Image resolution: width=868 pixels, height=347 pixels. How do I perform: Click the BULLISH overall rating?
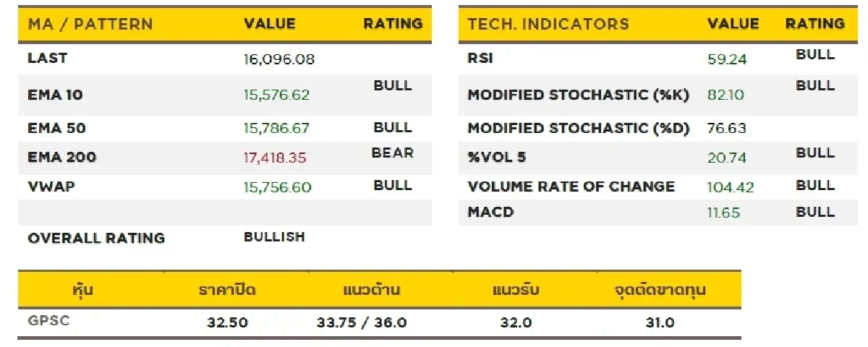[x=274, y=236]
